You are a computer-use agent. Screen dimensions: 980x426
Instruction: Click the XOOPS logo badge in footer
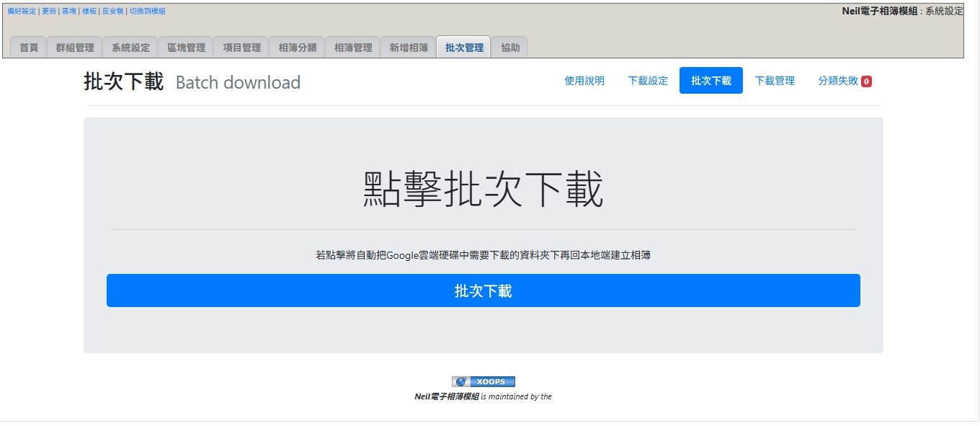484,381
